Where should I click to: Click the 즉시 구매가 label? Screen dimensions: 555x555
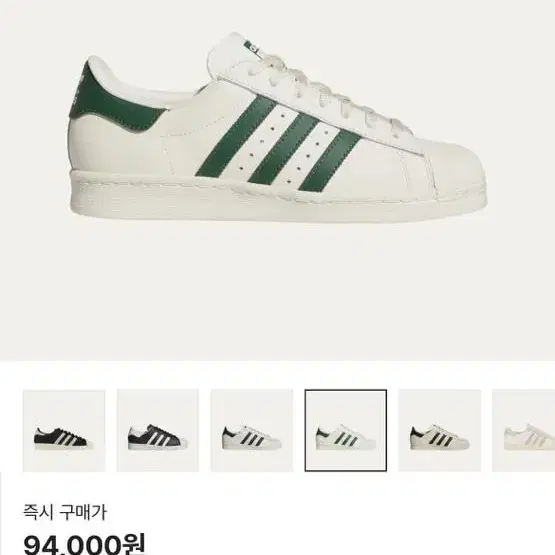click(65, 512)
